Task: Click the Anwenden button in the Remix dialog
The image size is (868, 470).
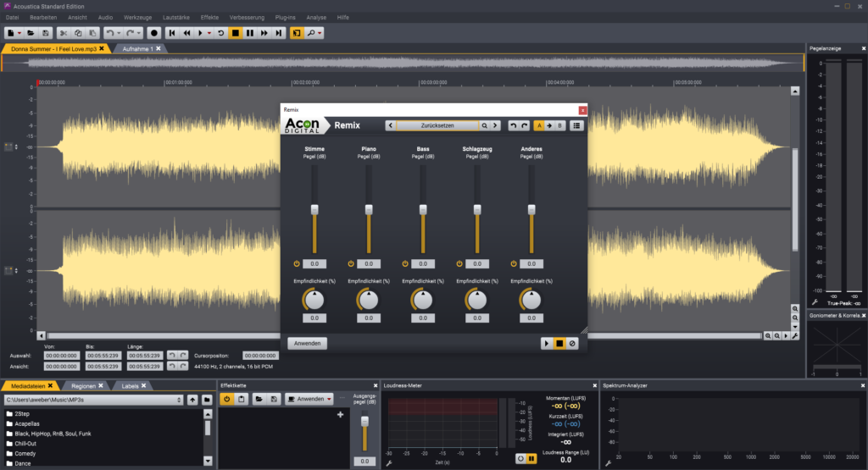Action: pos(306,343)
